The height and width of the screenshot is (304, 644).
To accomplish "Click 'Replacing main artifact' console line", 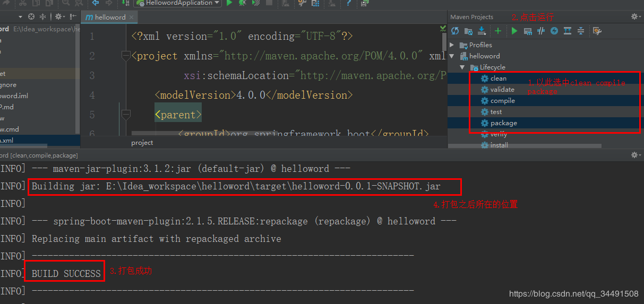I will click(157, 239).
